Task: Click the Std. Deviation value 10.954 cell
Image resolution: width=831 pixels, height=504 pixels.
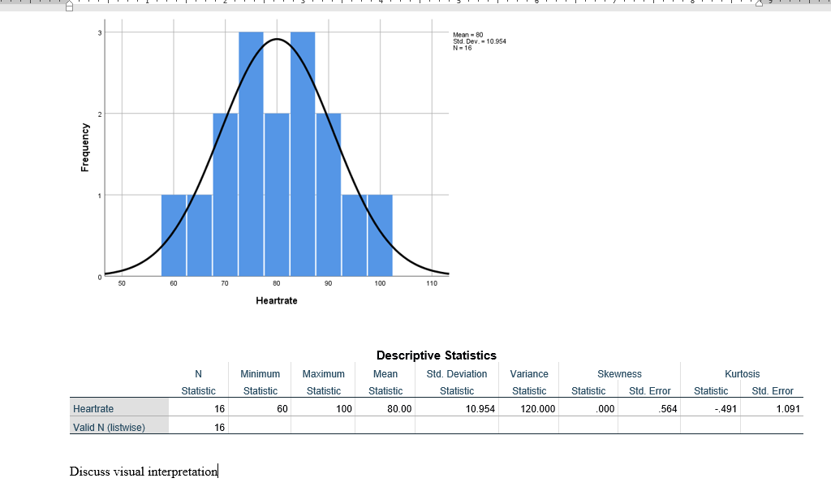Action: coord(480,409)
